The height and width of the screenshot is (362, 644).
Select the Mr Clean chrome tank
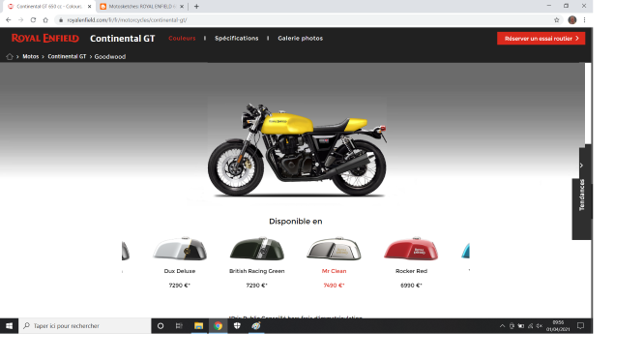[x=334, y=249]
